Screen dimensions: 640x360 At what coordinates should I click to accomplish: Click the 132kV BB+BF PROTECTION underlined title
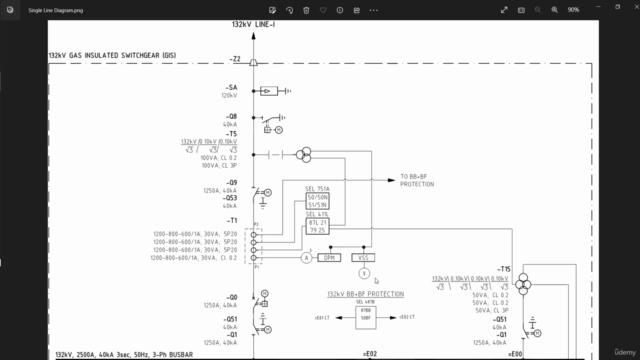coord(366,294)
